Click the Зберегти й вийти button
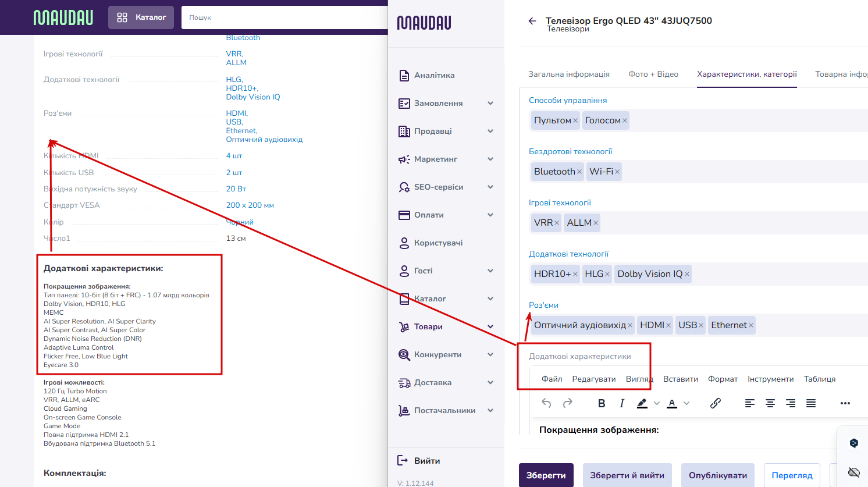The width and height of the screenshot is (868, 487). coord(627,475)
